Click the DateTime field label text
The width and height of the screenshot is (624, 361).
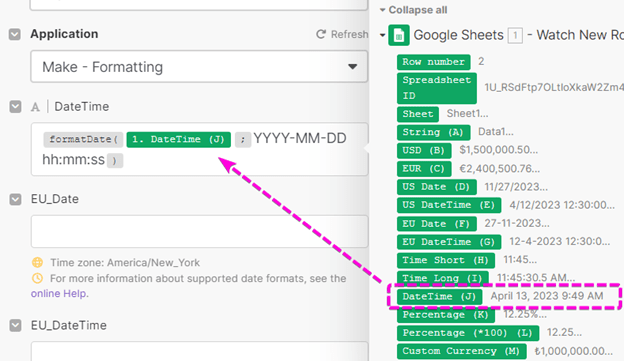82,107
